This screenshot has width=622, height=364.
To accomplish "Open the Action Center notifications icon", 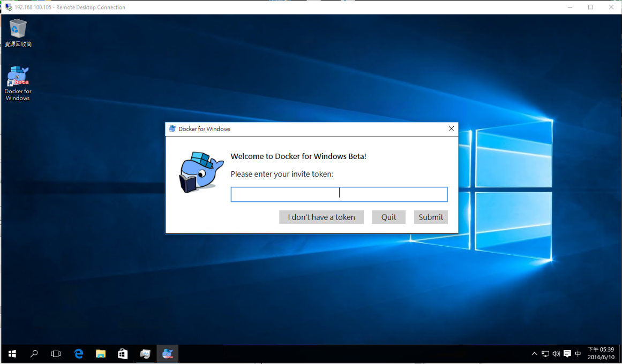I will click(x=567, y=354).
